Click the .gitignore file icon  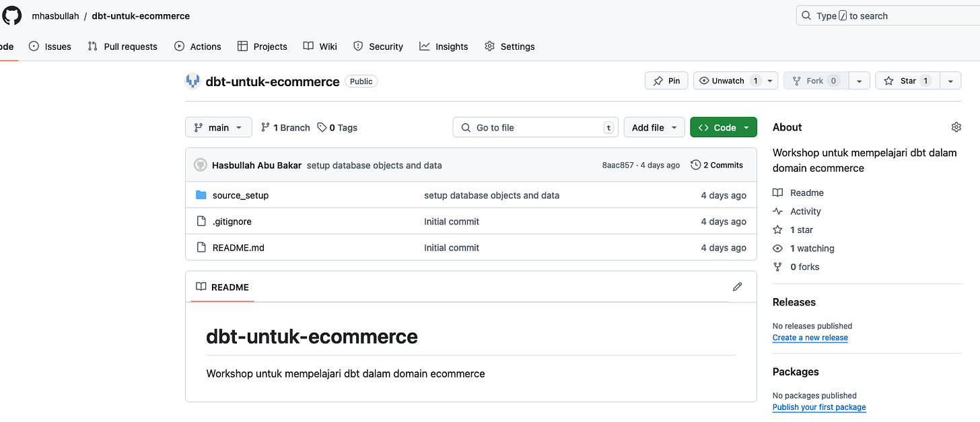pos(201,221)
